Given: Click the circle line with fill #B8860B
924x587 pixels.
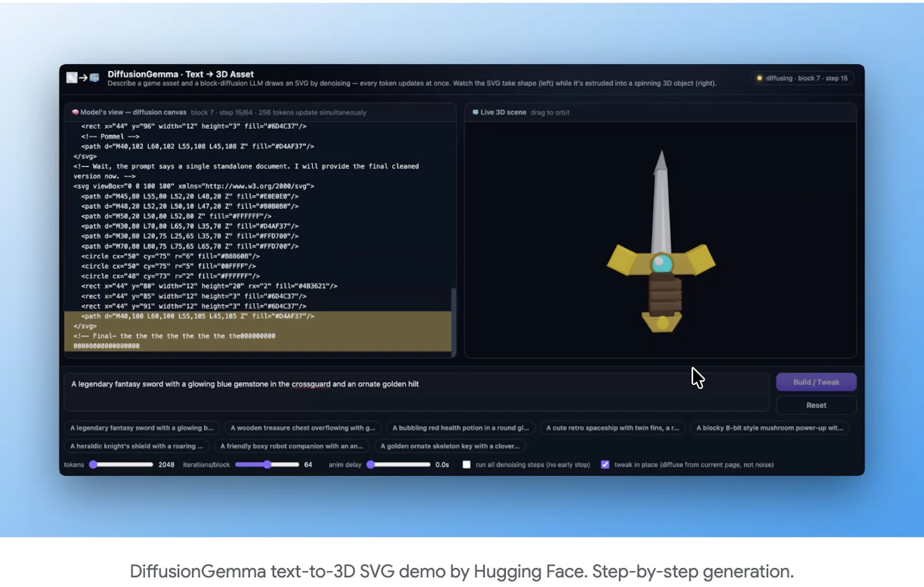Looking at the screenshot, I should pyautogui.click(x=170, y=256).
